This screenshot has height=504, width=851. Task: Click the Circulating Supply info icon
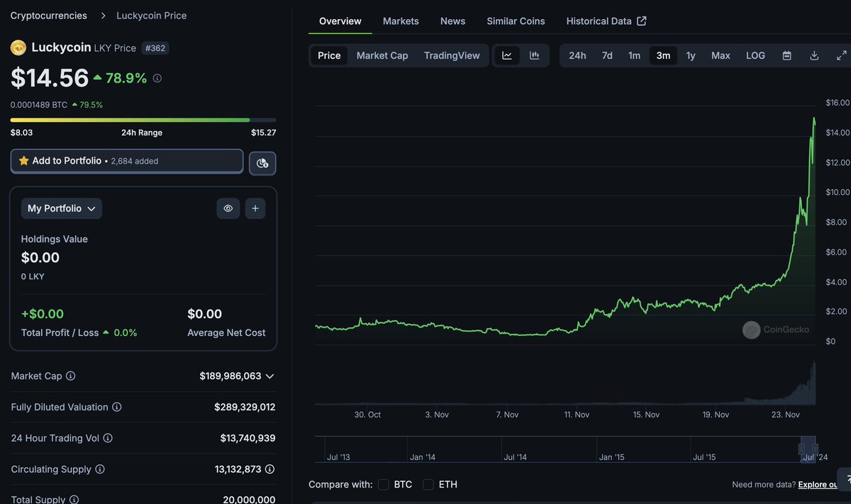[x=100, y=469]
